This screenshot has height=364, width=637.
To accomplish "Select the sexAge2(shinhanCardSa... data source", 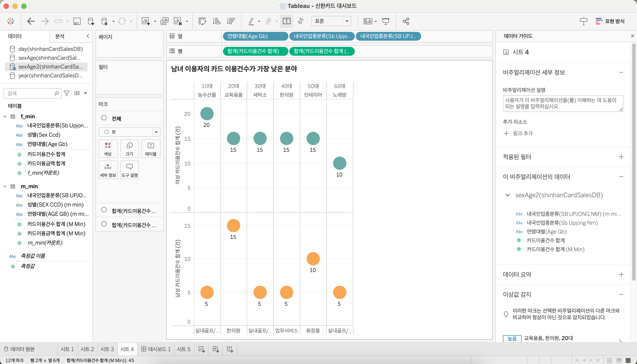I will tap(46, 67).
